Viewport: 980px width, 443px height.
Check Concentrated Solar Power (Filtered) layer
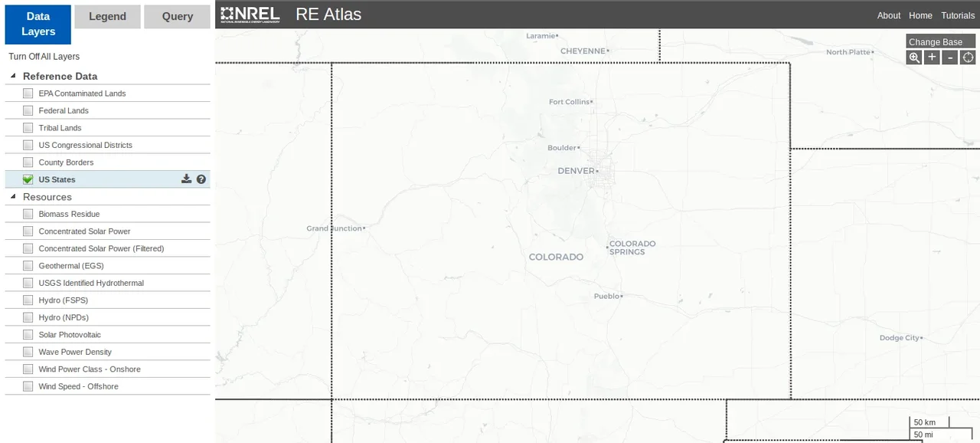[x=28, y=248]
